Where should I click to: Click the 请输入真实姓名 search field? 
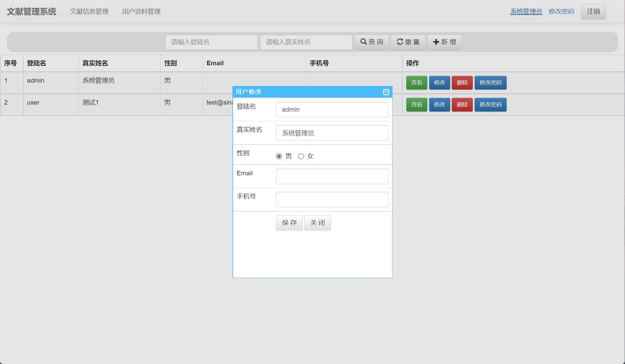306,42
